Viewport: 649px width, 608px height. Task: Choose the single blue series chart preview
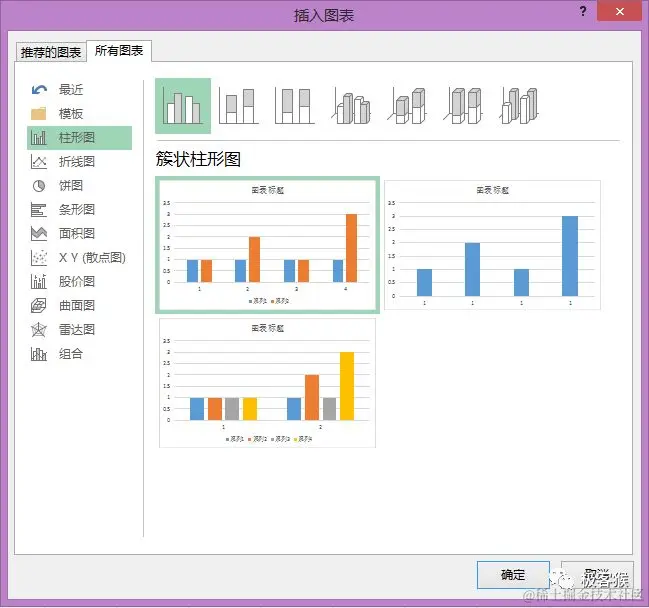coord(493,245)
